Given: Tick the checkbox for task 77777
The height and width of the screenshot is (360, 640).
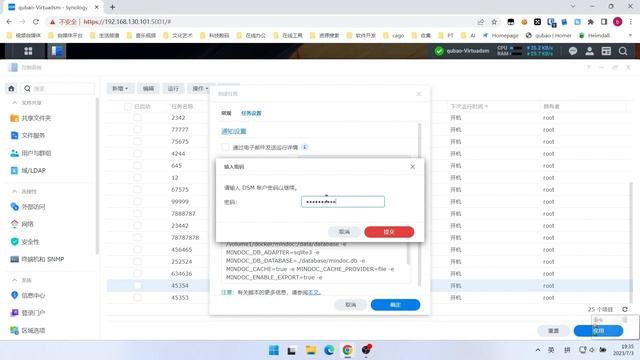Looking at the screenshot, I should (138, 129).
